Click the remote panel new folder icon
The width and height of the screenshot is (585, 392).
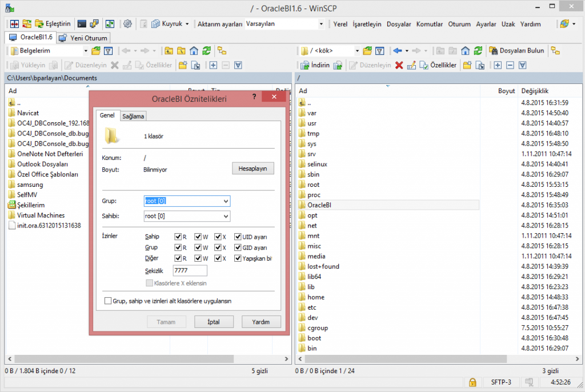click(467, 65)
